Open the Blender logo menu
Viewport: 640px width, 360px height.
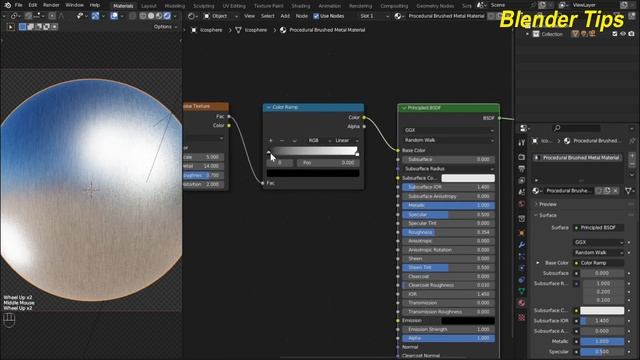tap(7, 5)
